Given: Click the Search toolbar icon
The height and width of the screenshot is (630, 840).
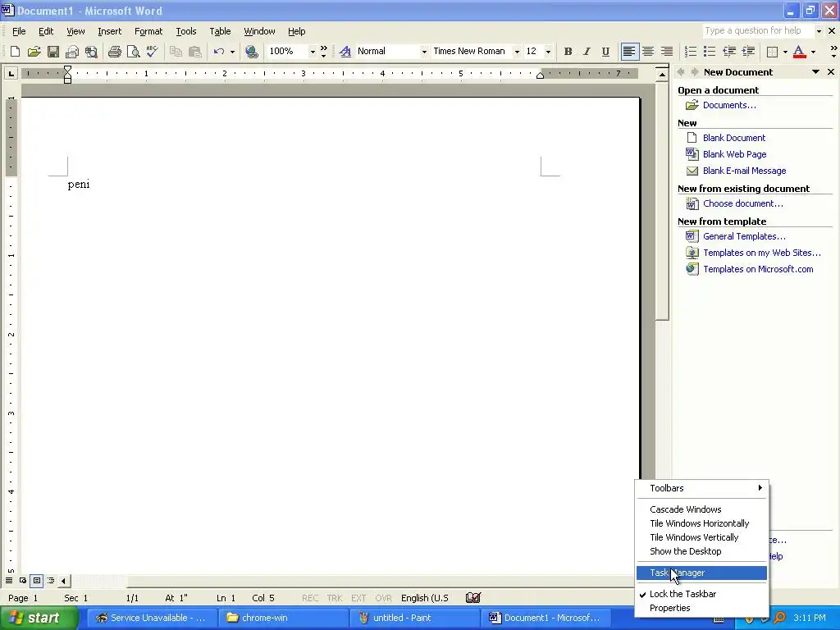Looking at the screenshot, I should 92,52.
